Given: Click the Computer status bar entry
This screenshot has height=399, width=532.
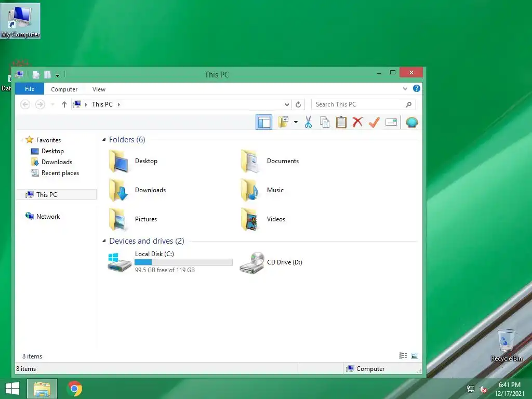Looking at the screenshot, I should (x=365, y=369).
